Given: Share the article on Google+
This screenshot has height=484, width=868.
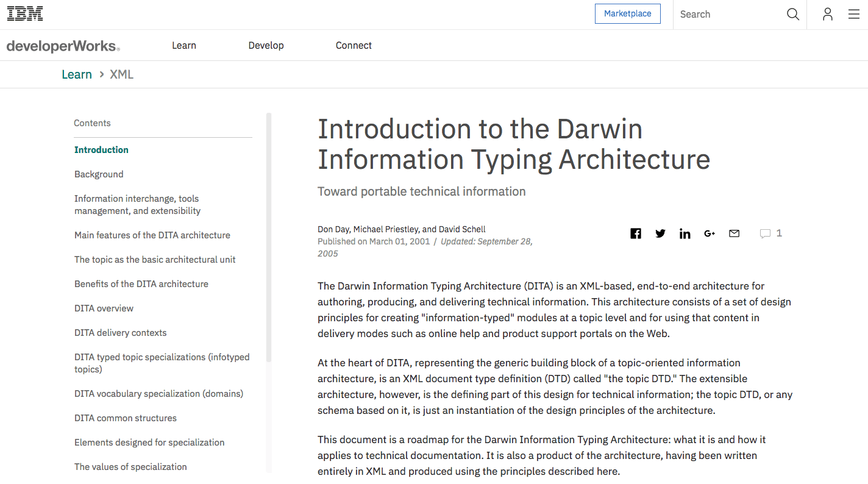Looking at the screenshot, I should click(709, 233).
